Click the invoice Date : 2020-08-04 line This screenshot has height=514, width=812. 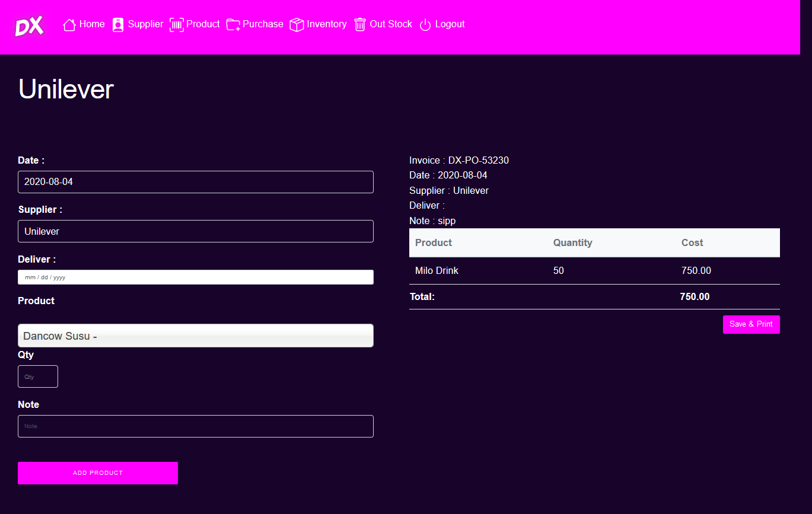pos(448,175)
